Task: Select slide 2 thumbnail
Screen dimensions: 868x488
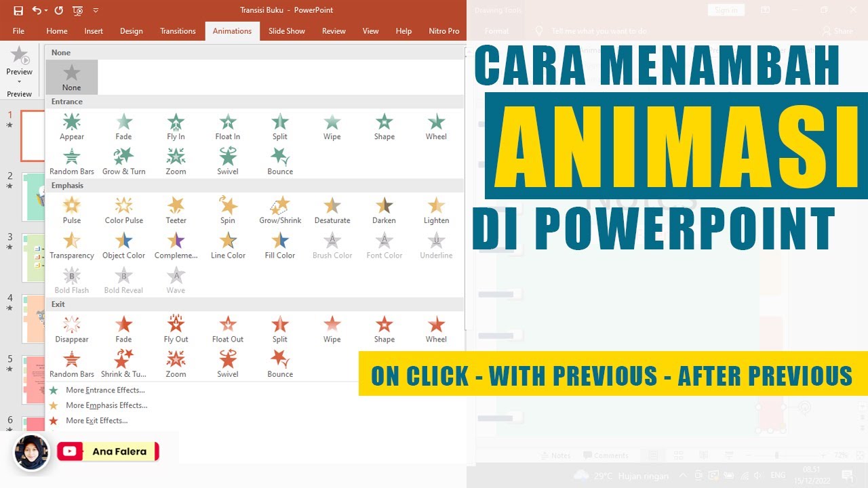Action: pos(33,197)
